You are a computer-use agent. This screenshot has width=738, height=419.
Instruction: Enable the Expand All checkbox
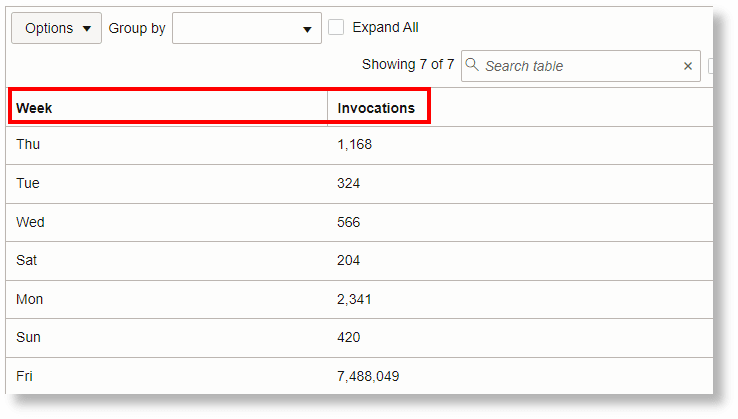[x=337, y=28]
